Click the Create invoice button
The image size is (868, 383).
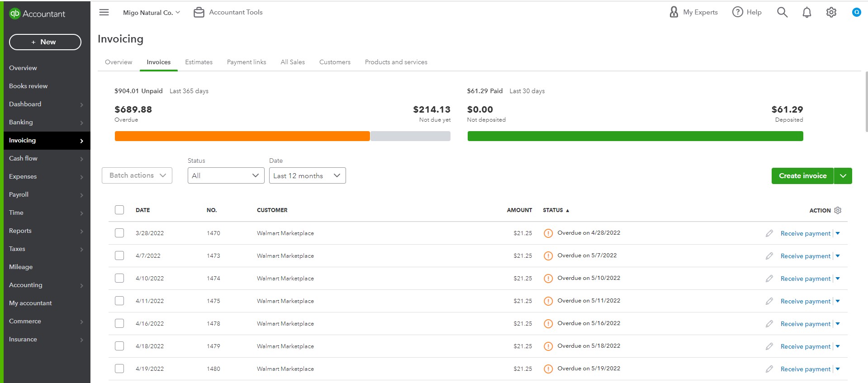point(802,176)
